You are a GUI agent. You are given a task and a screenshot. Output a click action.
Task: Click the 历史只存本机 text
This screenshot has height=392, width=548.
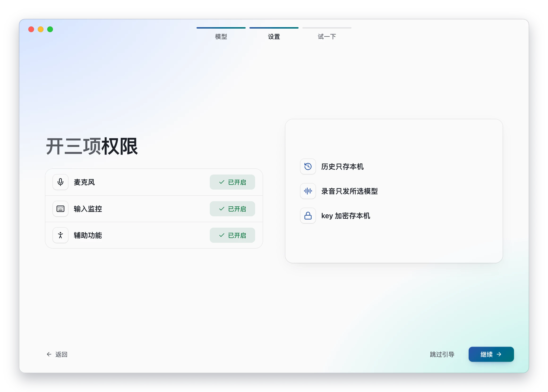tap(342, 166)
